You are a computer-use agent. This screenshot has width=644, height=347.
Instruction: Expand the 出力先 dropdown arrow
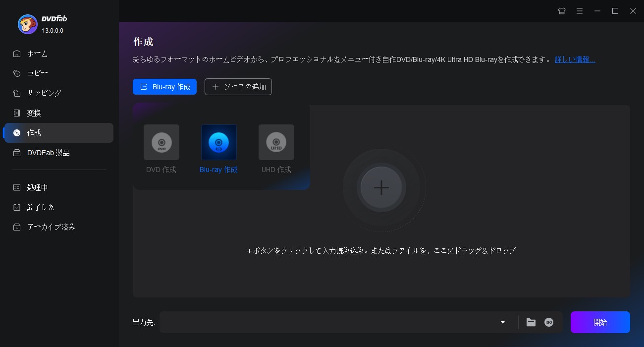pyautogui.click(x=503, y=322)
